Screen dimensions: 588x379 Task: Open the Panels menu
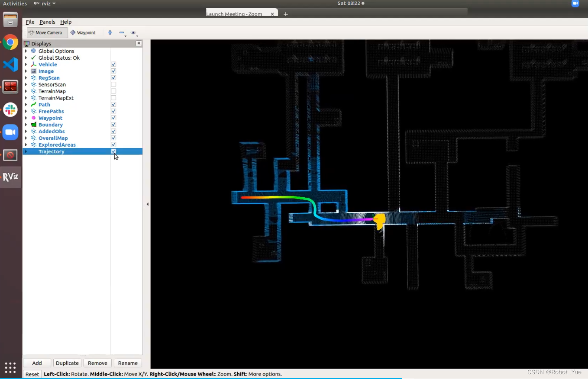(x=47, y=22)
